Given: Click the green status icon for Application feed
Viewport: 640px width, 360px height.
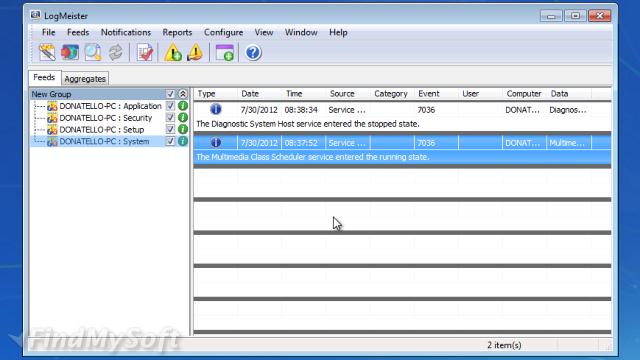Looking at the screenshot, I should point(183,106).
